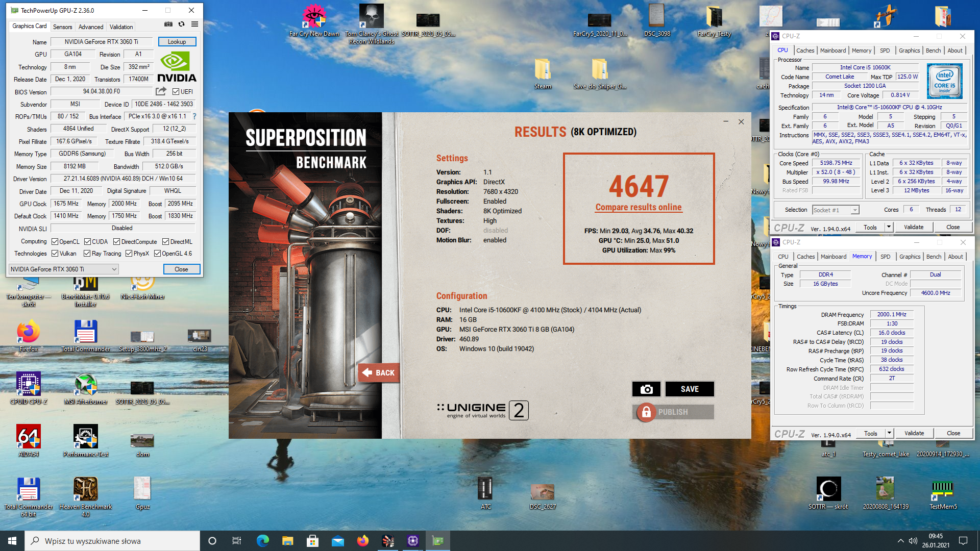The width and height of the screenshot is (980, 551).
Task: Open Microsoft Edge from taskbar
Action: (262, 541)
